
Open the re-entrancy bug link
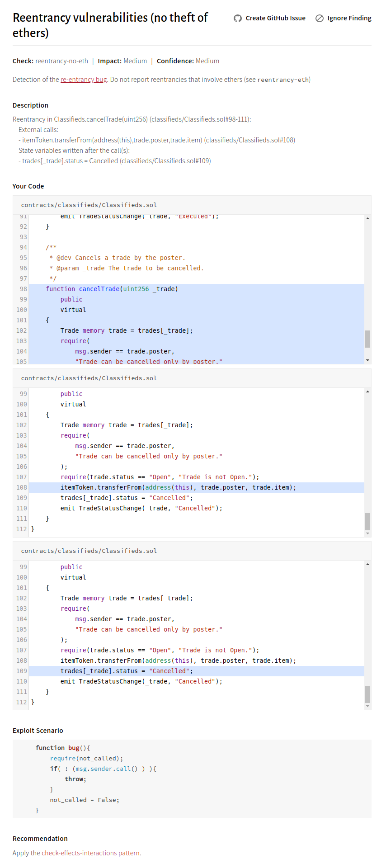pos(84,80)
